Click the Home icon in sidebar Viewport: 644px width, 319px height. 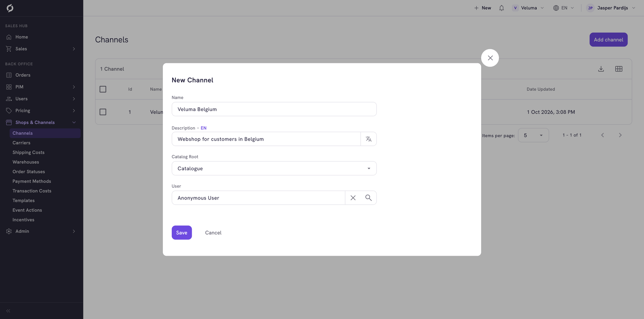pos(9,37)
